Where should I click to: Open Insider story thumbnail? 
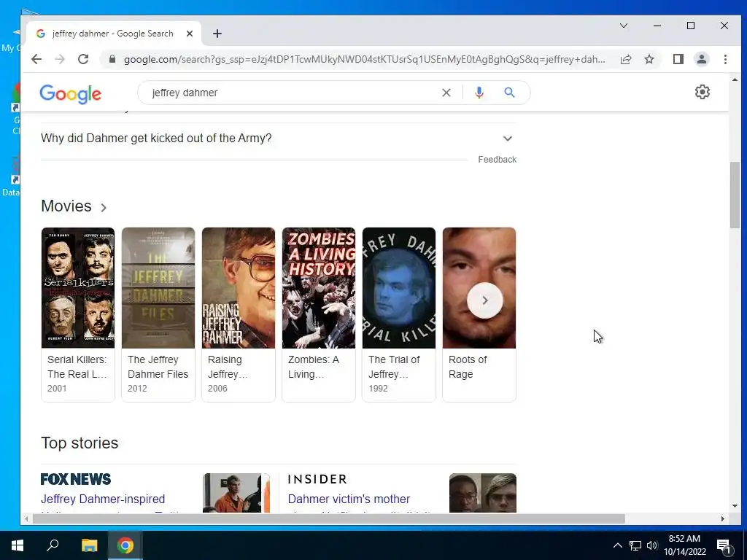click(x=483, y=493)
